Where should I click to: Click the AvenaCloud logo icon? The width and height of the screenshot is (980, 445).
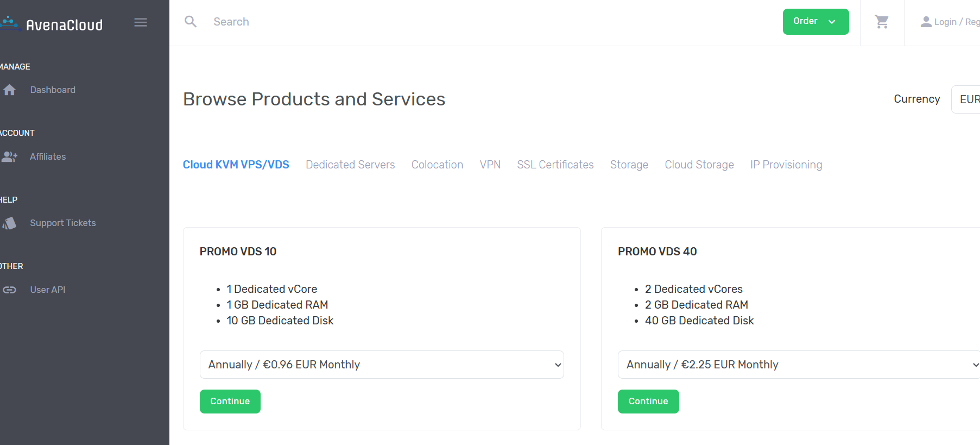pos(10,23)
